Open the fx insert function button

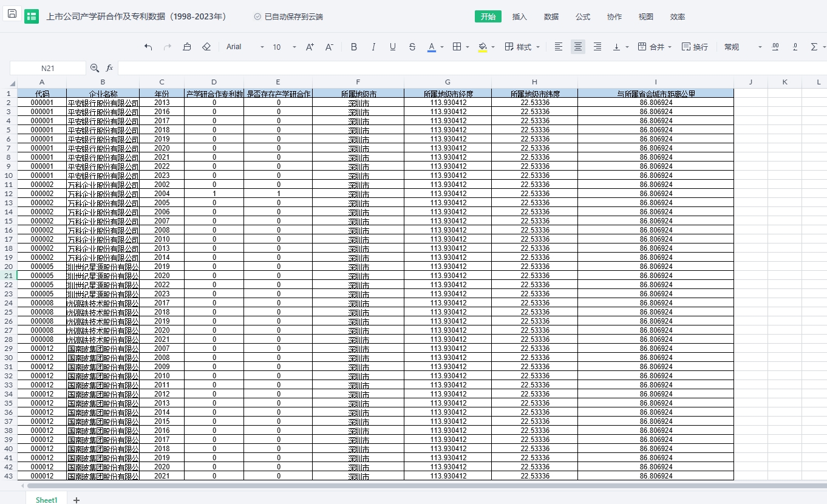tap(110, 68)
